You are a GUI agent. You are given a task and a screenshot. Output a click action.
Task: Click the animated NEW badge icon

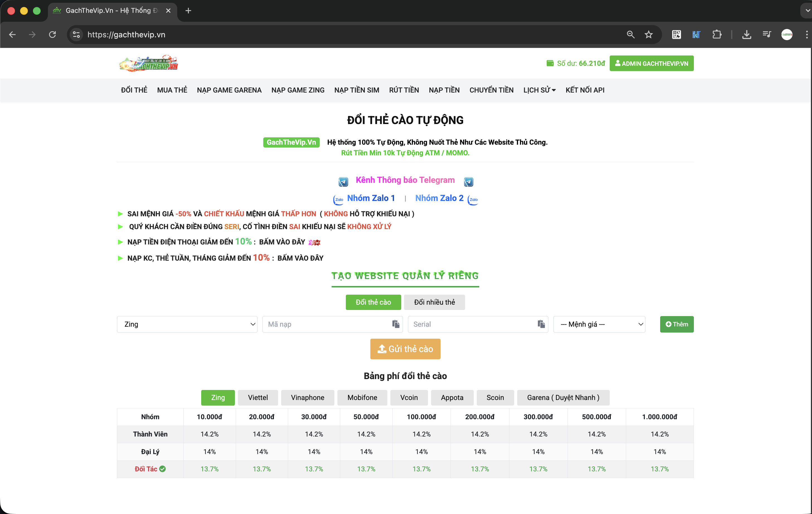coord(315,242)
